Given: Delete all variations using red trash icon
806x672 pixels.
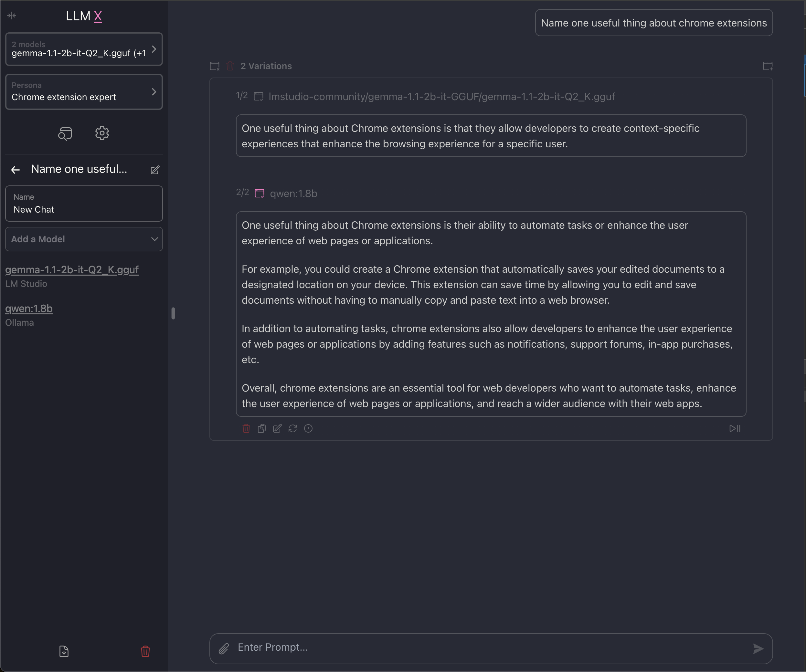Looking at the screenshot, I should pos(230,66).
